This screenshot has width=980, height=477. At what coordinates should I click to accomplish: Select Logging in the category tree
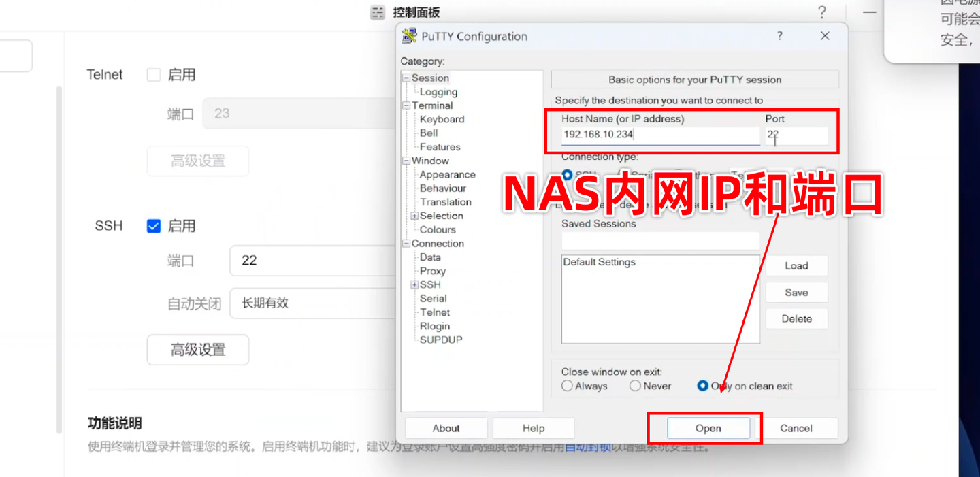438,92
